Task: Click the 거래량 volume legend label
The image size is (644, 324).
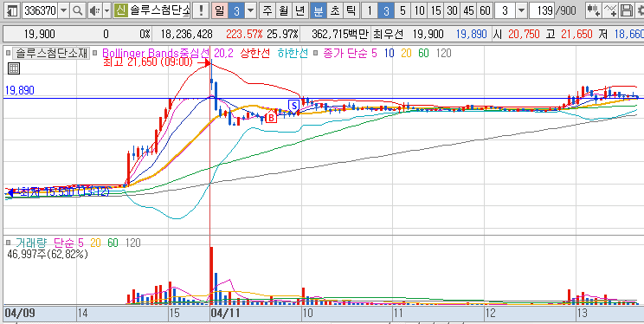Action: 32,243
